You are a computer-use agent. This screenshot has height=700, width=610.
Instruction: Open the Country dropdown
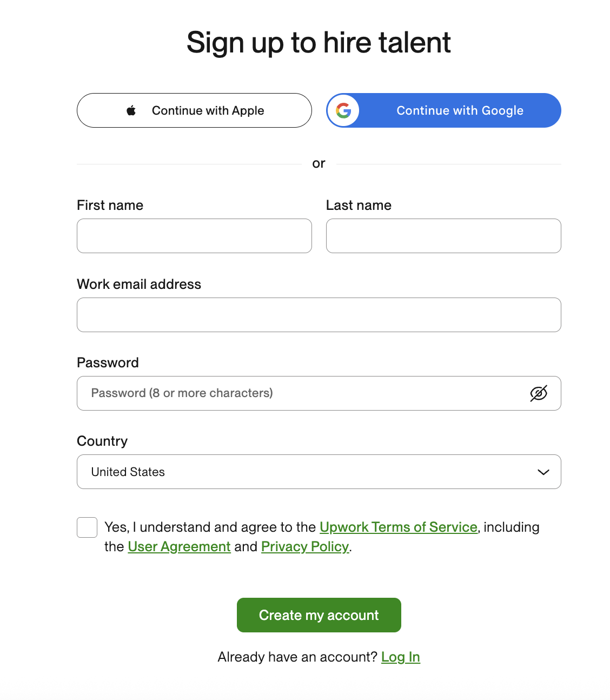(x=319, y=472)
